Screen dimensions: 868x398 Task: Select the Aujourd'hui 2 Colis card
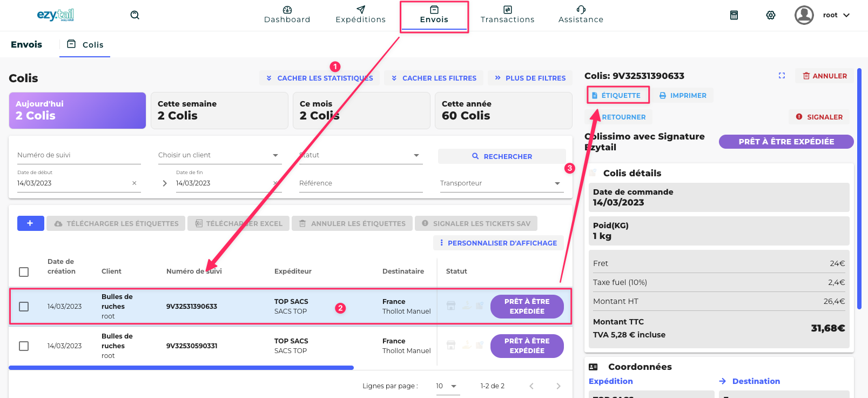[77, 110]
